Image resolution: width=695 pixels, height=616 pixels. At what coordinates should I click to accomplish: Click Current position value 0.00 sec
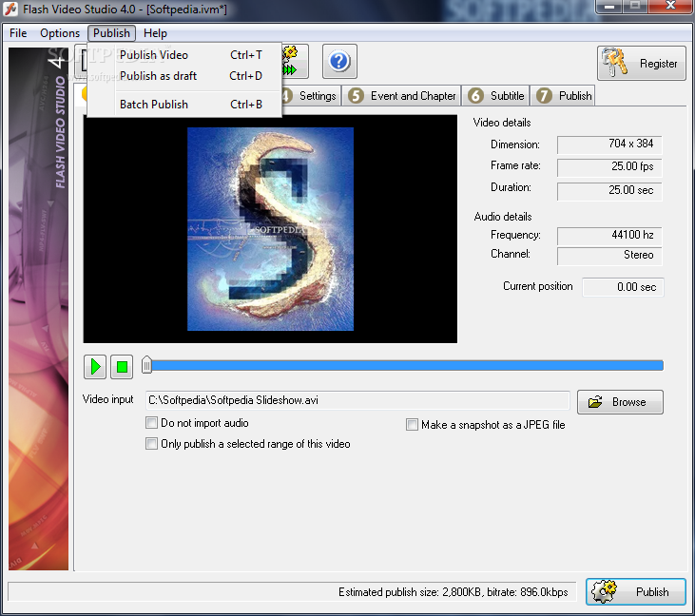pyautogui.click(x=623, y=287)
